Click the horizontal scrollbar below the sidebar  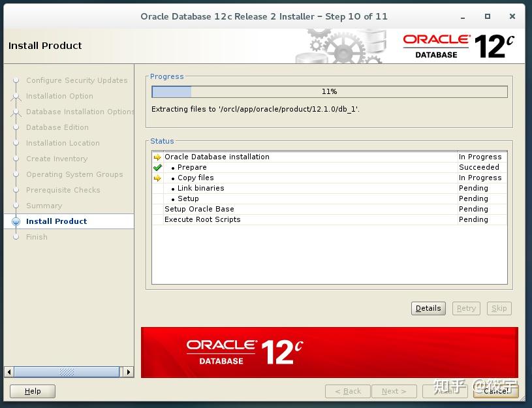[x=68, y=371]
